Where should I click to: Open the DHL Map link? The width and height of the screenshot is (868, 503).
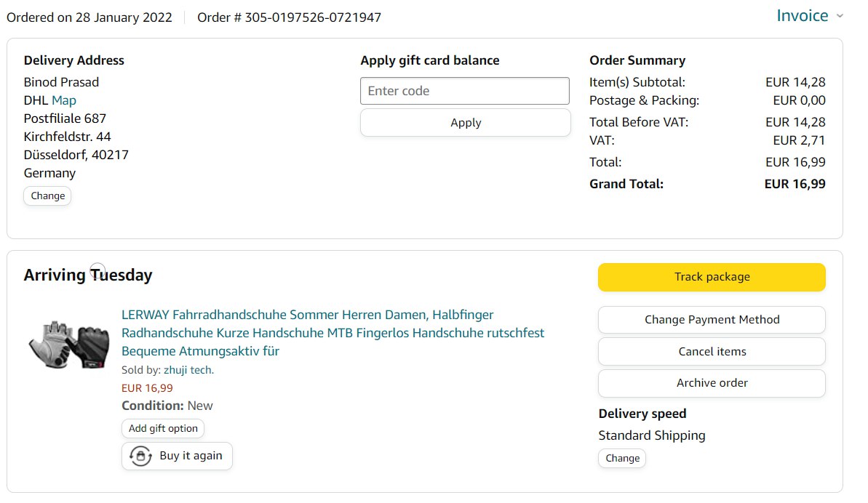[x=64, y=100]
